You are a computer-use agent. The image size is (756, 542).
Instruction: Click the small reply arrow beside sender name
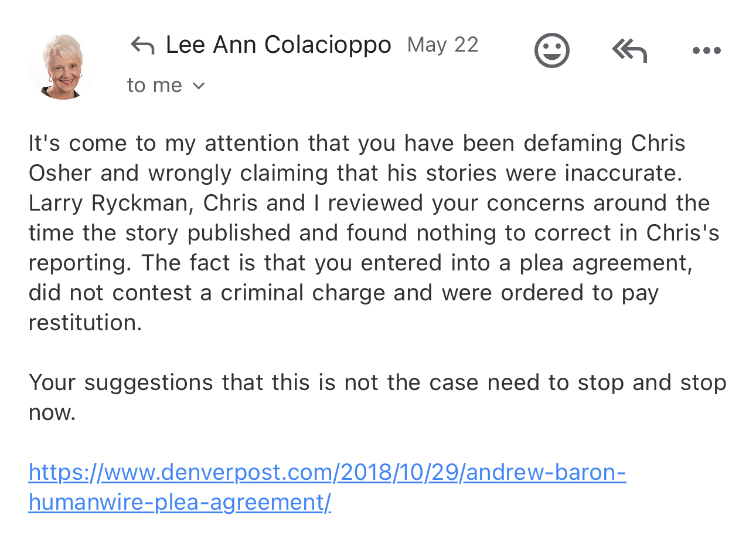142,45
